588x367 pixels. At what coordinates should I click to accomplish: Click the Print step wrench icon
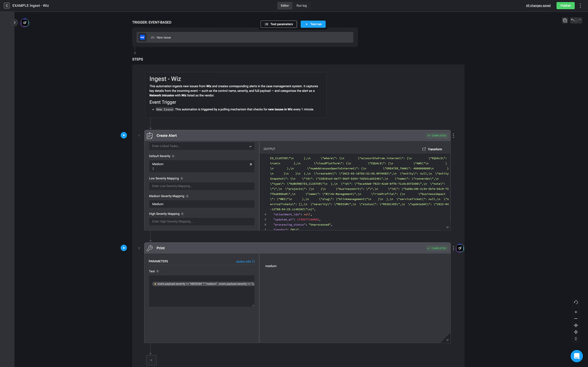(149, 248)
